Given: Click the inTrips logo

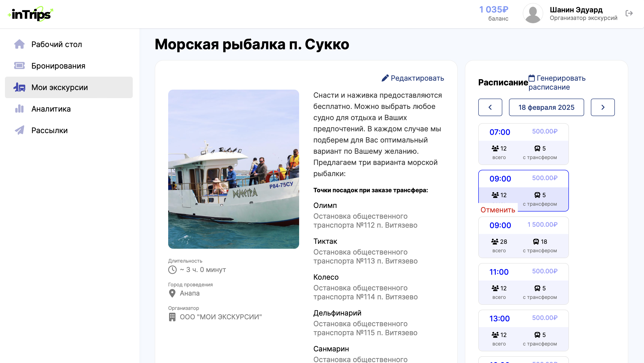Looking at the screenshot, I should coord(30,14).
